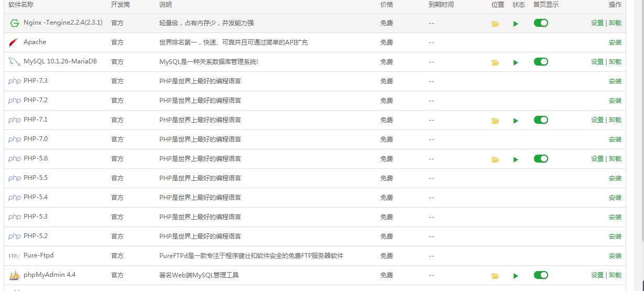
Task: Select the Nginx -Tengine2.2.4(2.3.1) name
Action: [63, 23]
